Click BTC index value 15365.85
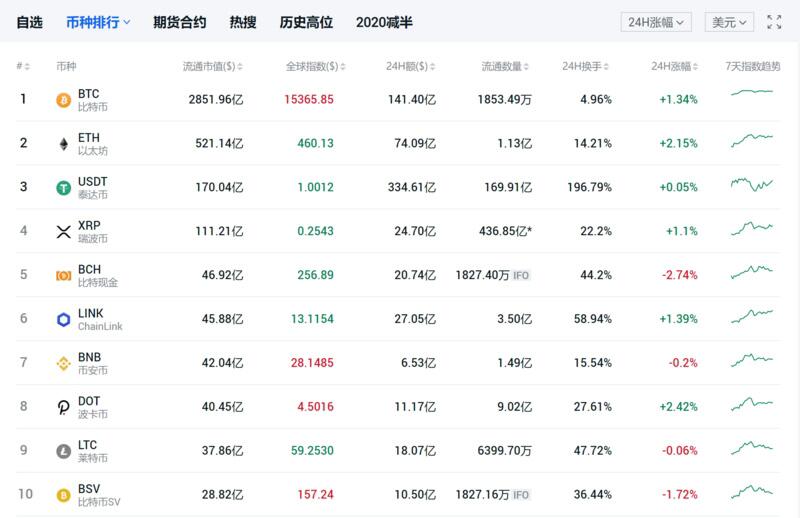This screenshot has height=518, width=800. [x=309, y=100]
